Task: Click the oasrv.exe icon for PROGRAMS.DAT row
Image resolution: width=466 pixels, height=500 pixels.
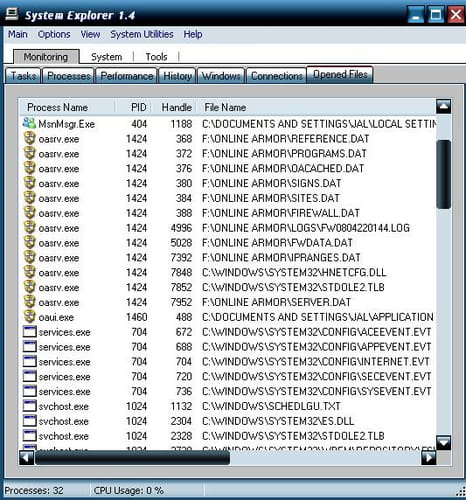Action: (x=29, y=153)
